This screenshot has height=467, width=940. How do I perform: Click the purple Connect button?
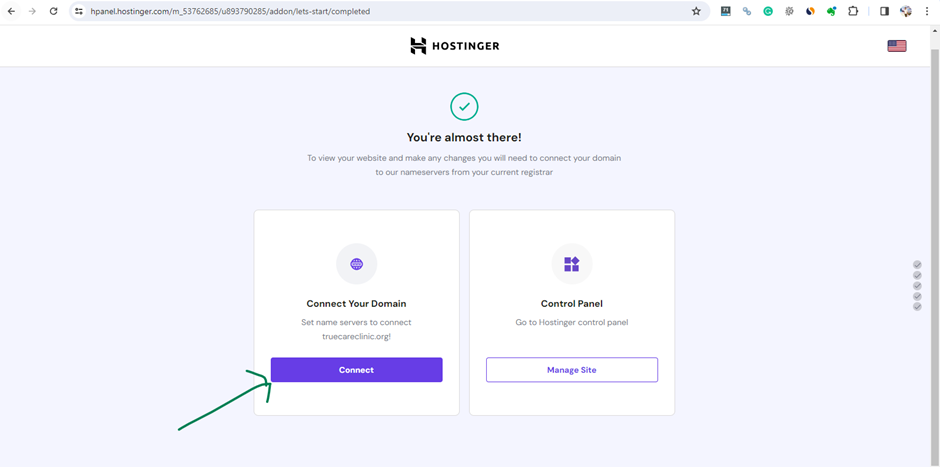click(357, 370)
